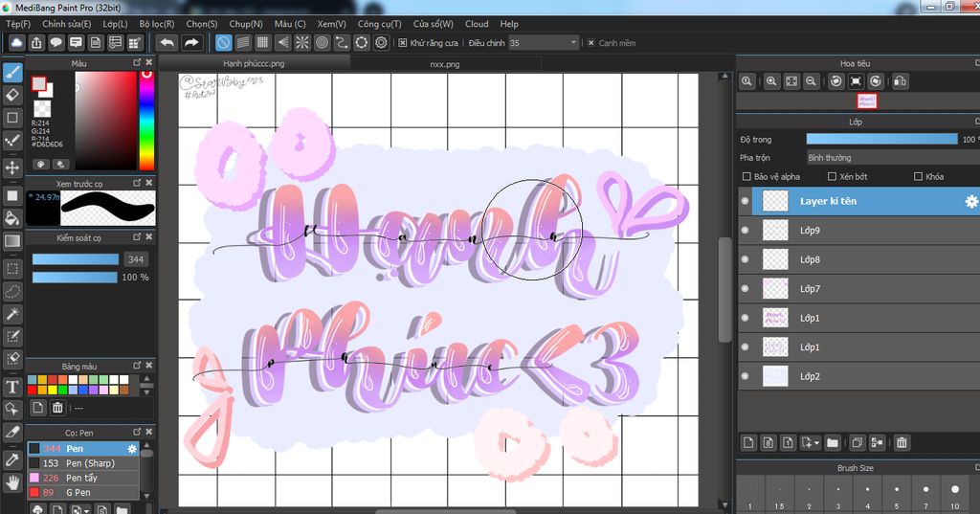Pick the Magic Wand selection tool

click(x=11, y=314)
